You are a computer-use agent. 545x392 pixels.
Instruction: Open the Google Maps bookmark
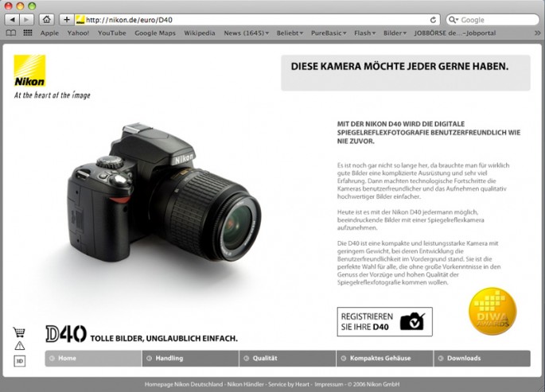[x=155, y=33]
